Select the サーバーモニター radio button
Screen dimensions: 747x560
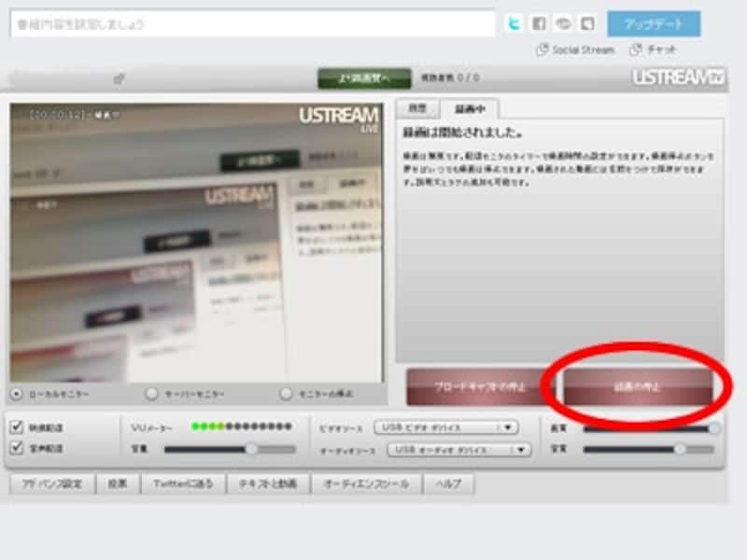tap(151, 394)
